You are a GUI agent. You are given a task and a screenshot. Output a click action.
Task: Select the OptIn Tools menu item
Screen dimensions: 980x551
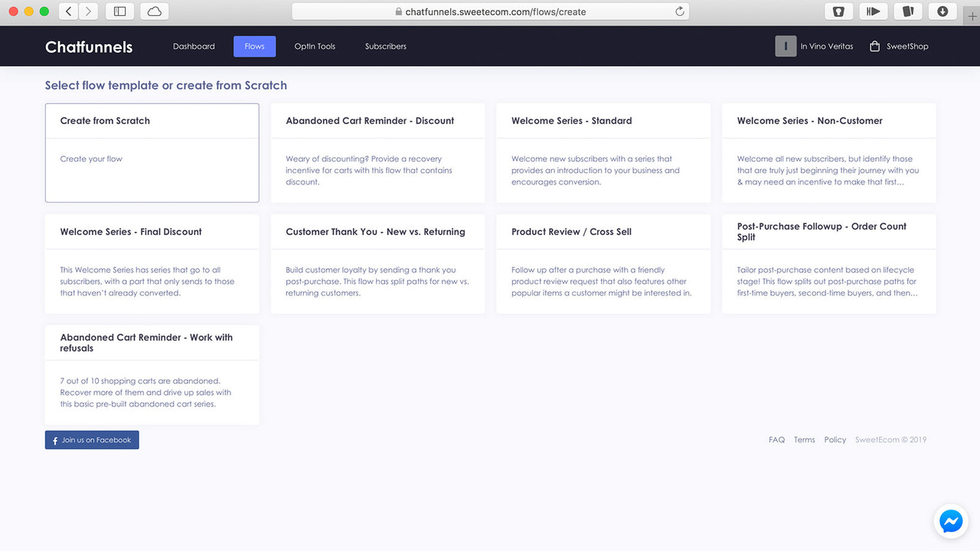tap(315, 46)
